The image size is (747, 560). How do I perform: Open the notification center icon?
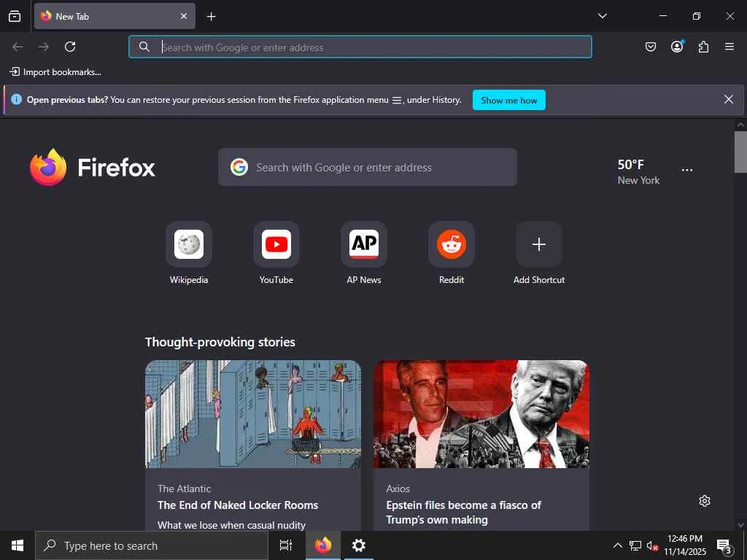tap(724, 545)
